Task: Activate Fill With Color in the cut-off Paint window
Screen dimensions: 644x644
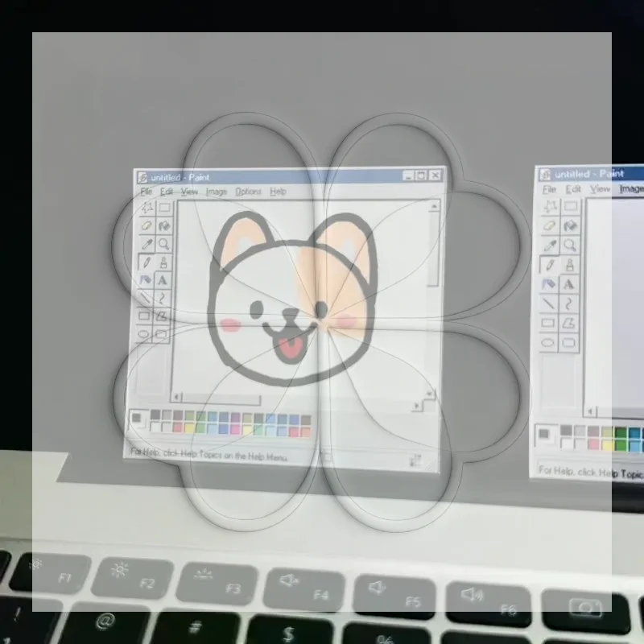Action: (570, 225)
